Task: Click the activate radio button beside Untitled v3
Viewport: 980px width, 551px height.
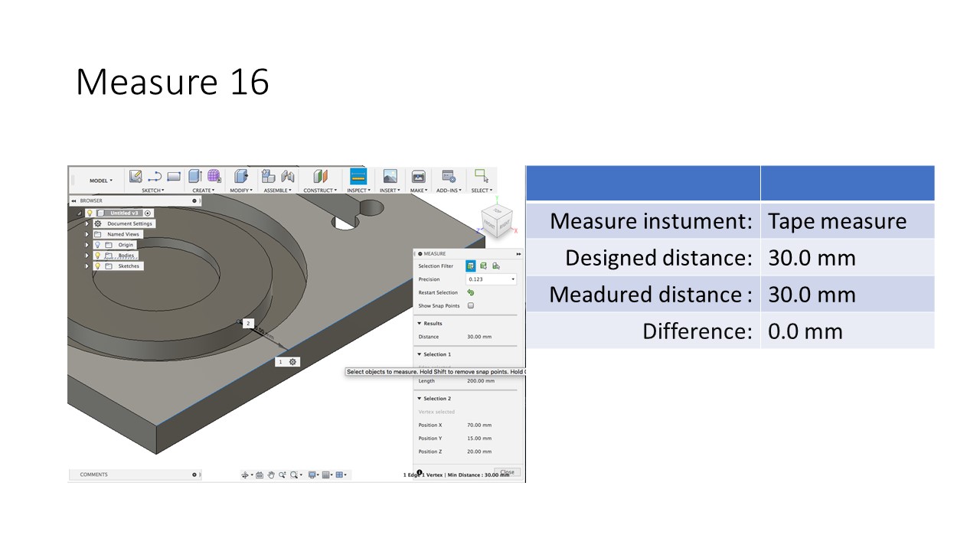Action: coord(148,213)
